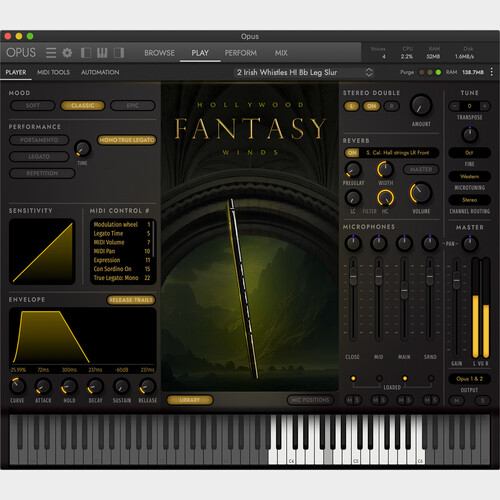500x500 pixels.
Task: Switch Stereo Double to R channel
Action: (x=391, y=106)
